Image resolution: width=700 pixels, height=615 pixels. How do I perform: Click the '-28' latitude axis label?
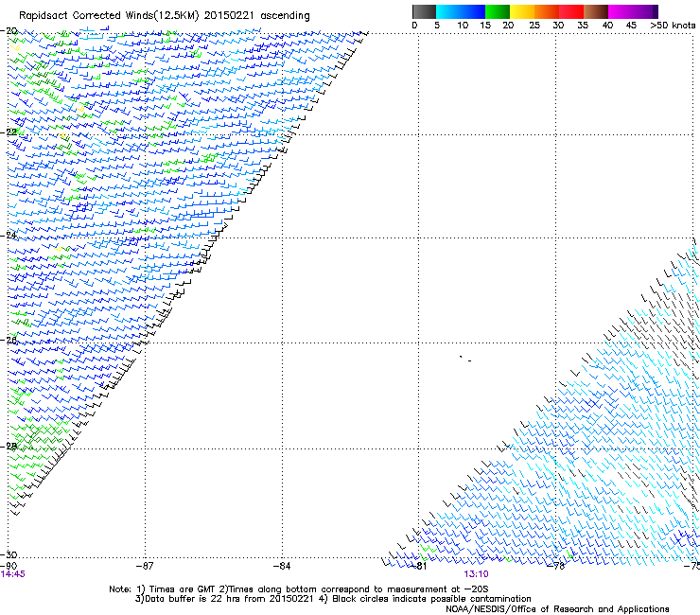[9, 446]
